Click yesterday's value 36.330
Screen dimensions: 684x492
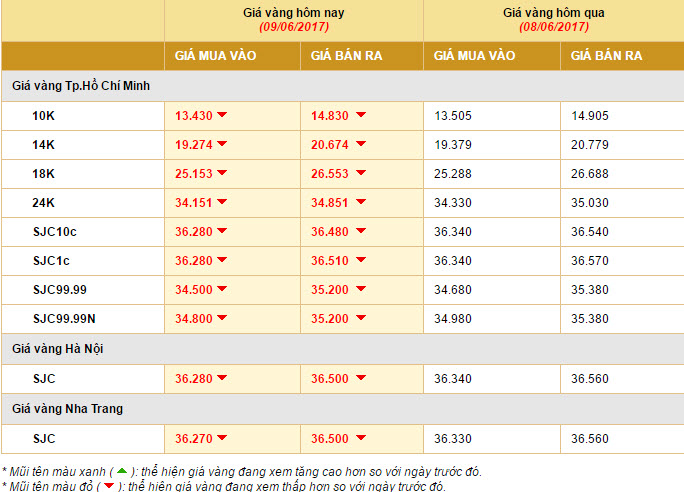coord(453,439)
